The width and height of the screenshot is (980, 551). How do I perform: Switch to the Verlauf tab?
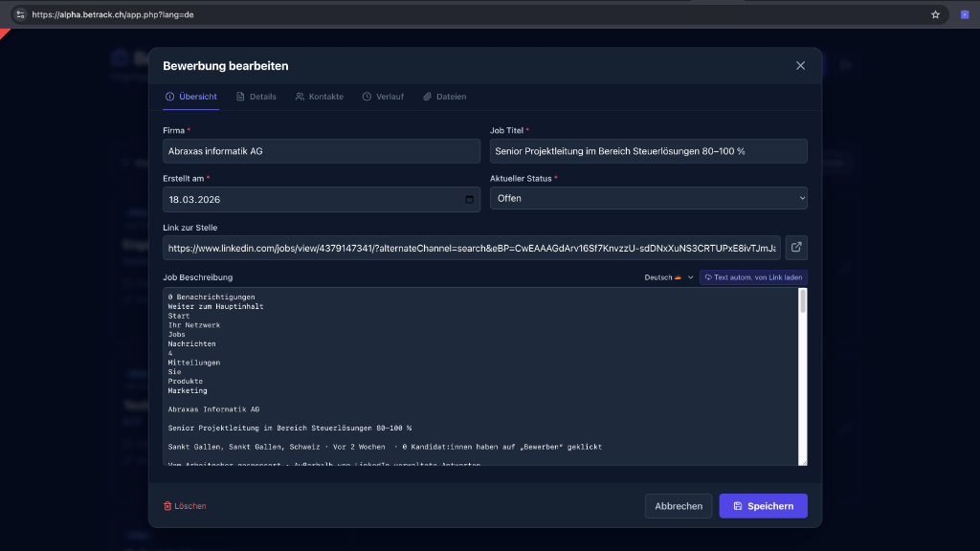coord(383,97)
